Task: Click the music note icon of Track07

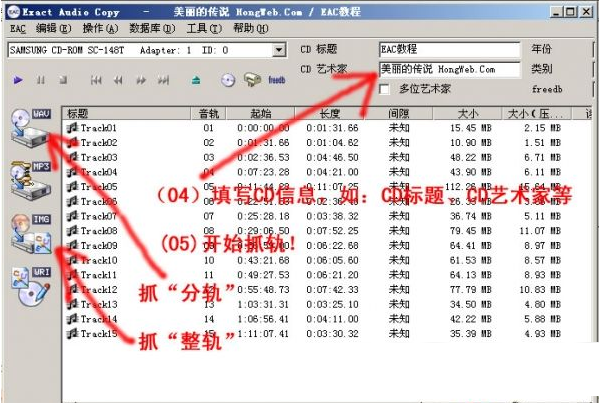Action: [72, 216]
